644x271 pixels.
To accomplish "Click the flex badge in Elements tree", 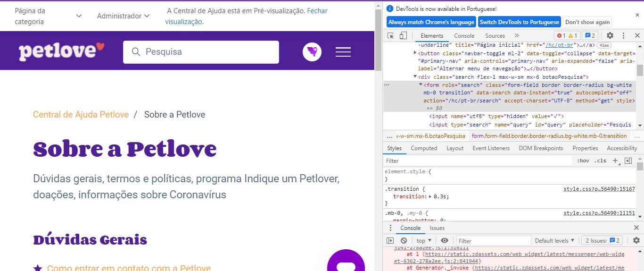I will point(604,45).
